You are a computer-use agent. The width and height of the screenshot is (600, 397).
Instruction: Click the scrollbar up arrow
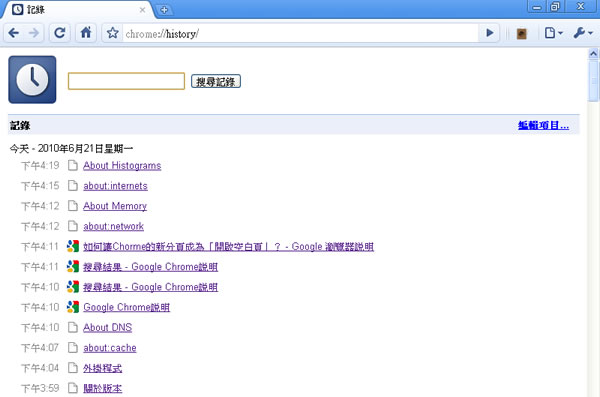click(593, 54)
